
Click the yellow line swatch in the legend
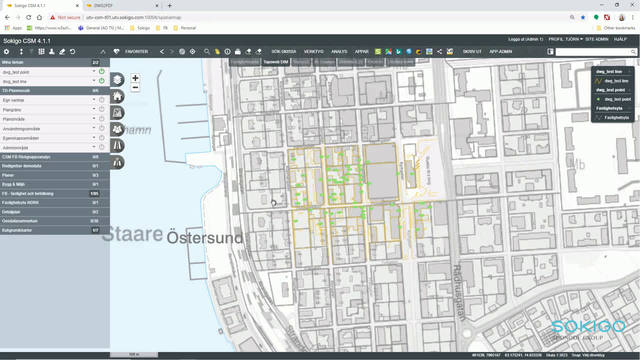[x=598, y=81]
